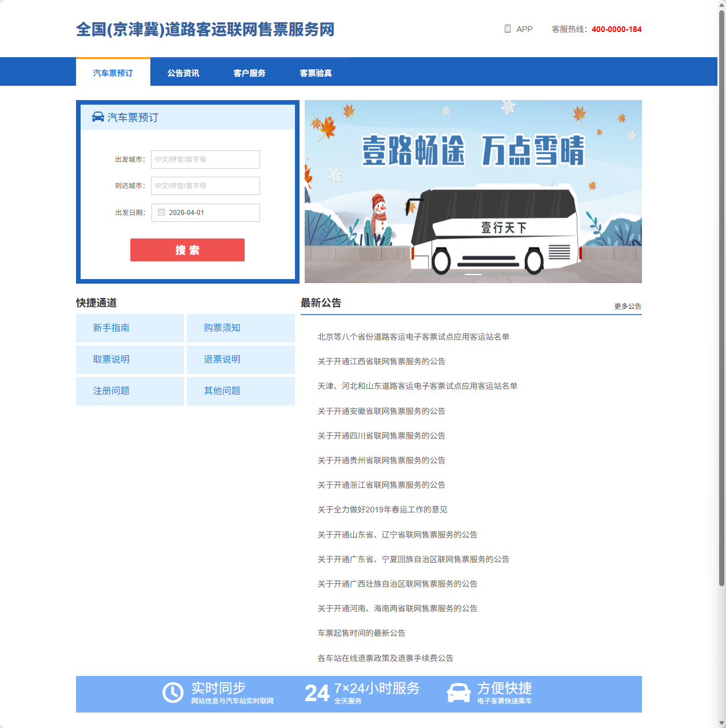
Task: Click the car icon next to 方便快捷
Action: pyautogui.click(x=458, y=693)
